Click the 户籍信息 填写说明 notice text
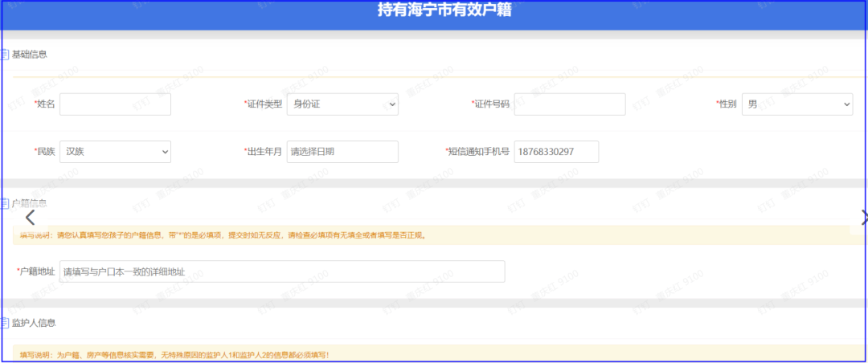The height and width of the screenshot is (363, 868). [223, 235]
